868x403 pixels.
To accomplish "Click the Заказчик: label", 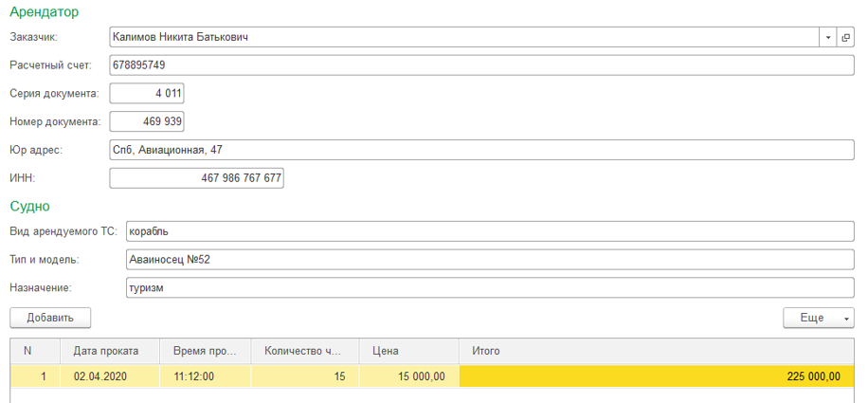I will click(34, 37).
